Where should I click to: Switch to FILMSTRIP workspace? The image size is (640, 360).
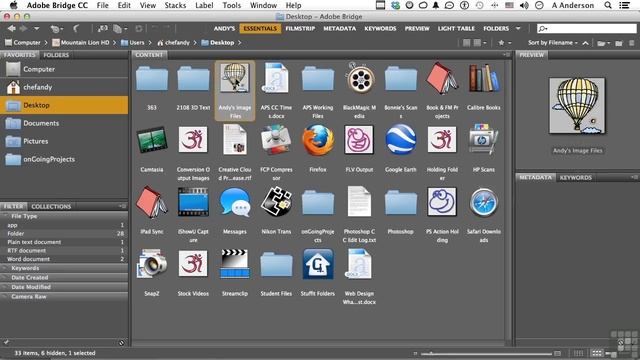300,29
